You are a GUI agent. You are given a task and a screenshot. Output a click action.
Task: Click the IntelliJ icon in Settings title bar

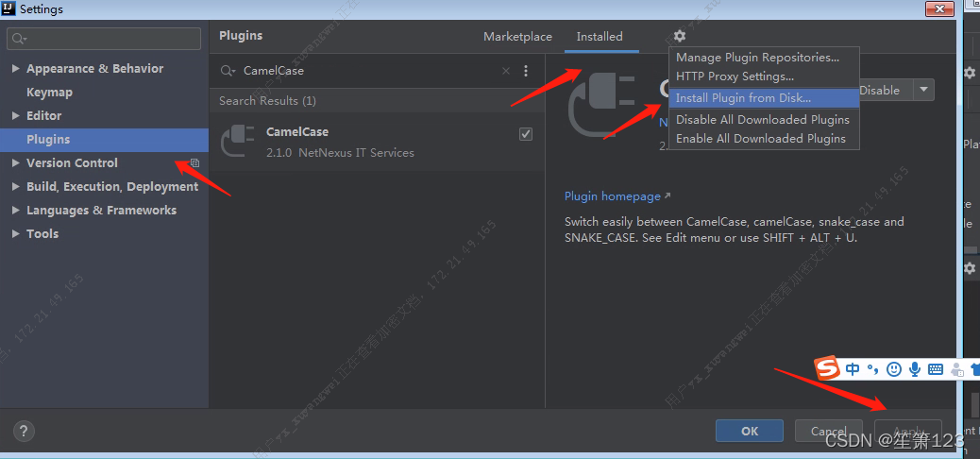pyautogui.click(x=8, y=9)
